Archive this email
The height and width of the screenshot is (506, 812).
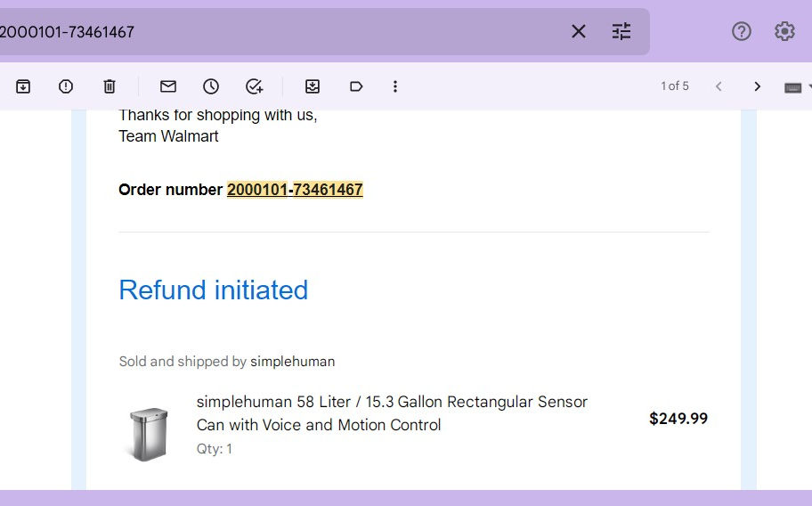coord(23,86)
